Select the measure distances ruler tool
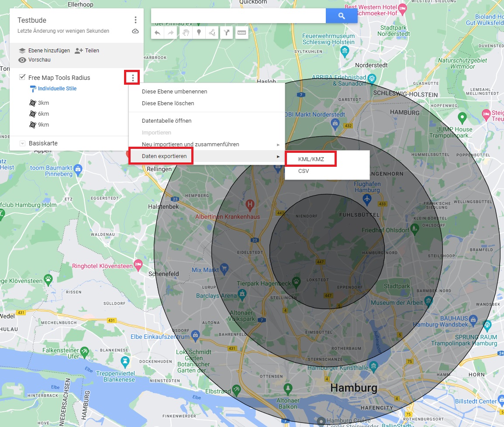 pyautogui.click(x=242, y=32)
